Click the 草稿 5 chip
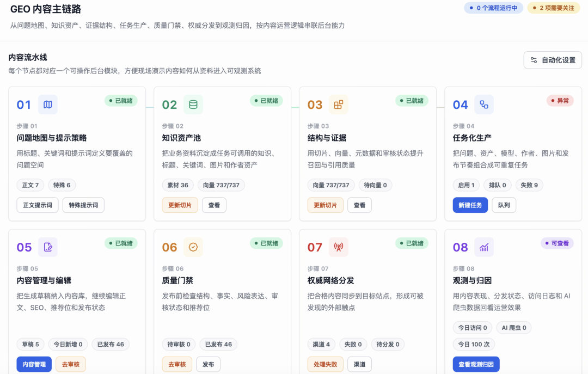The image size is (588, 374). 30,344
